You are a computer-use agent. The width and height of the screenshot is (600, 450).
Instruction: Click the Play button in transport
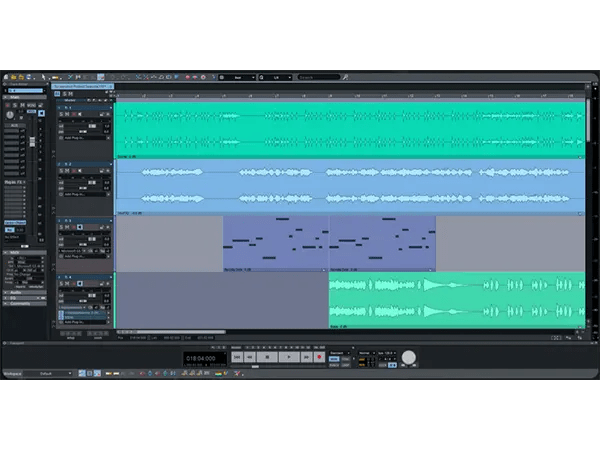click(x=289, y=357)
